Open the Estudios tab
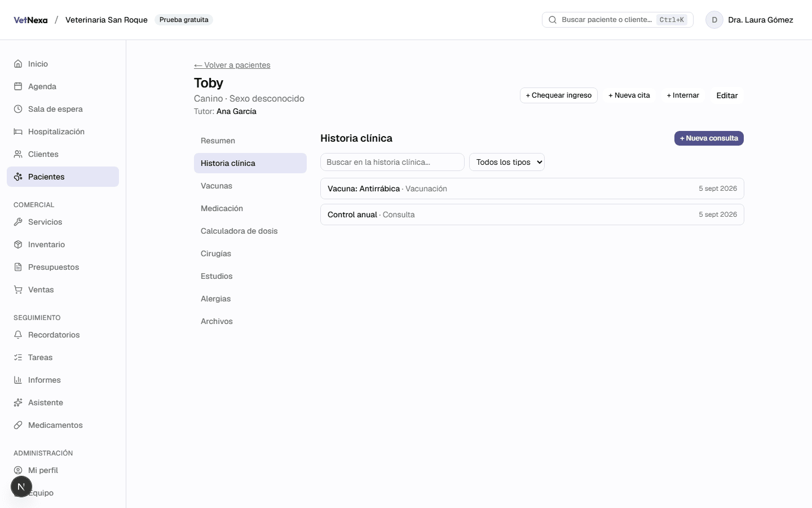Image resolution: width=812 pixels, height=508 pixels. coord(250,276)
